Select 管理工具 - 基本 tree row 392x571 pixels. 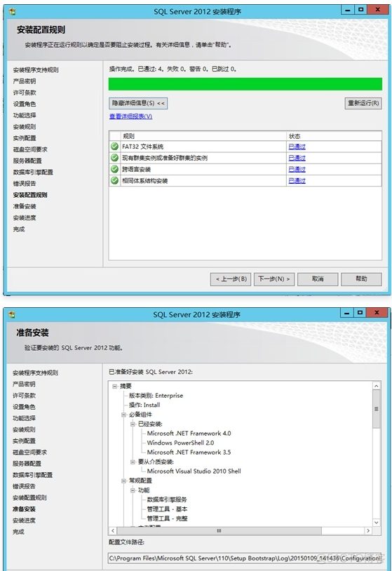click(167, 509)
